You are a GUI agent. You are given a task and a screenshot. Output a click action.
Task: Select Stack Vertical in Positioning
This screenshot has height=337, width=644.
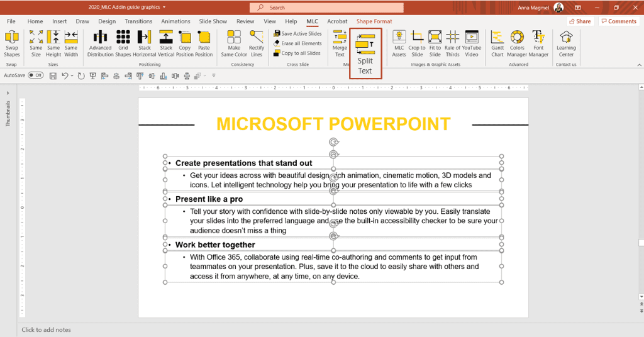click(166, 43)
